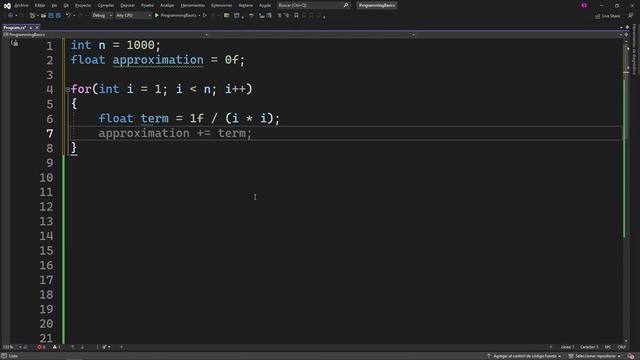Close the Program.cs tab
640x360 pixels.
click(37, 28)
